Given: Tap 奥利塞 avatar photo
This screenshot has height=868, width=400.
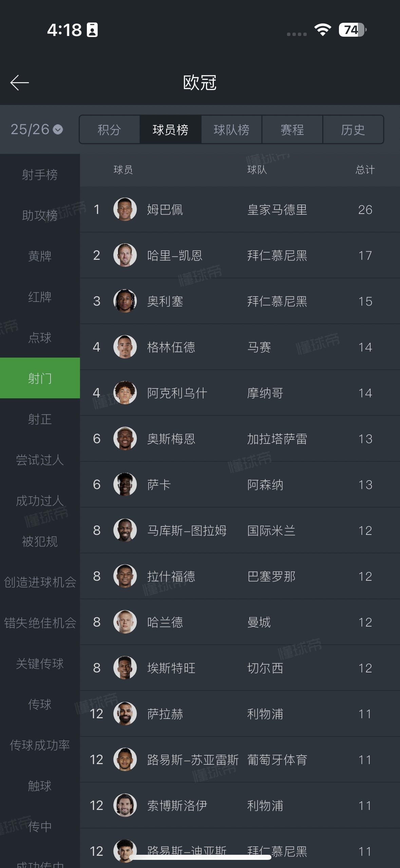Looking at the screenshot, I should (125, 301).
